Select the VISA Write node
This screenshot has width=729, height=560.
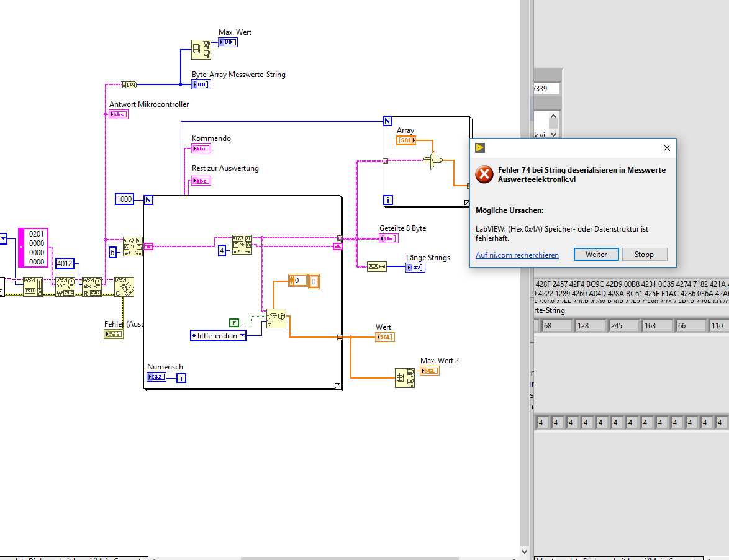tap(65, 287)
